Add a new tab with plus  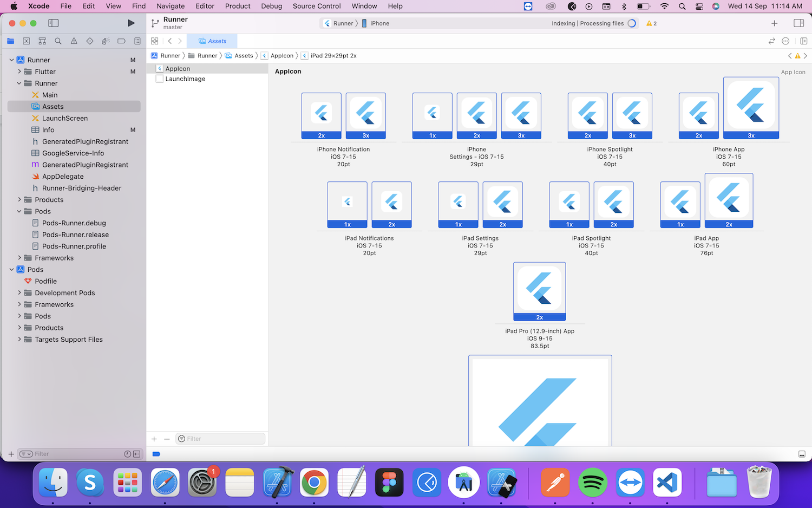775,23
